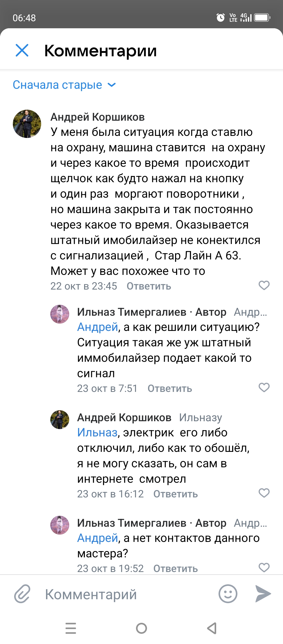The image size is (283, 644).
Task: Open the emoji smiley picker
Action: [228, 594]
